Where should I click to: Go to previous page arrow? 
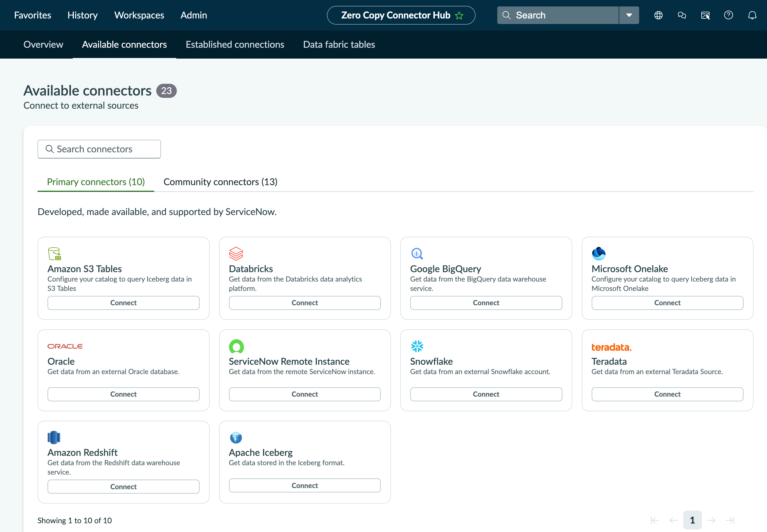click(x=673, y=520)
